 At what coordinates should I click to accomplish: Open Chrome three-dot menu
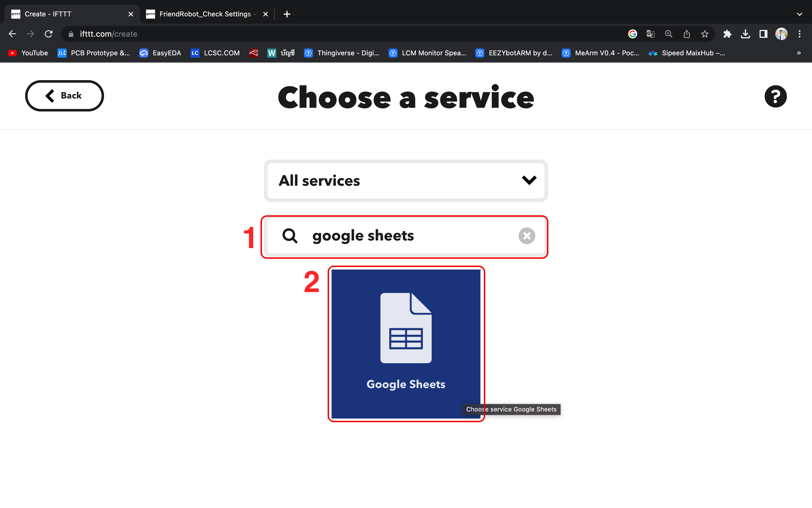click(x=800, y=34)
